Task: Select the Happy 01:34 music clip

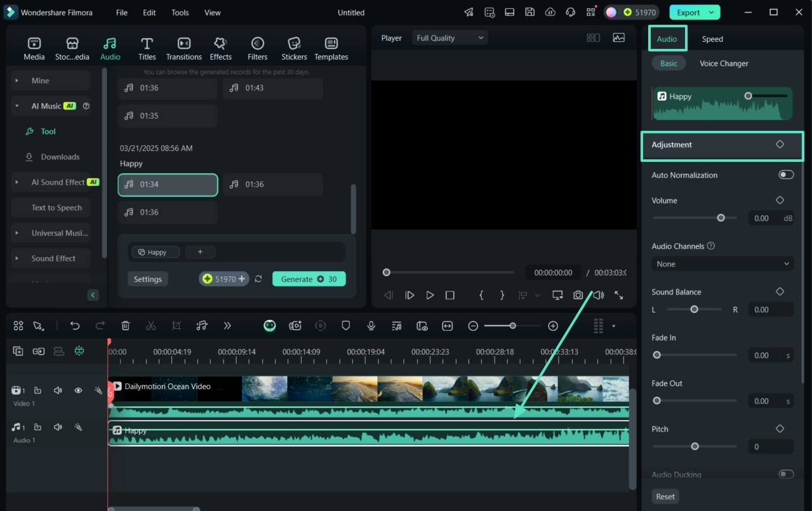Action: coord(168,185)
